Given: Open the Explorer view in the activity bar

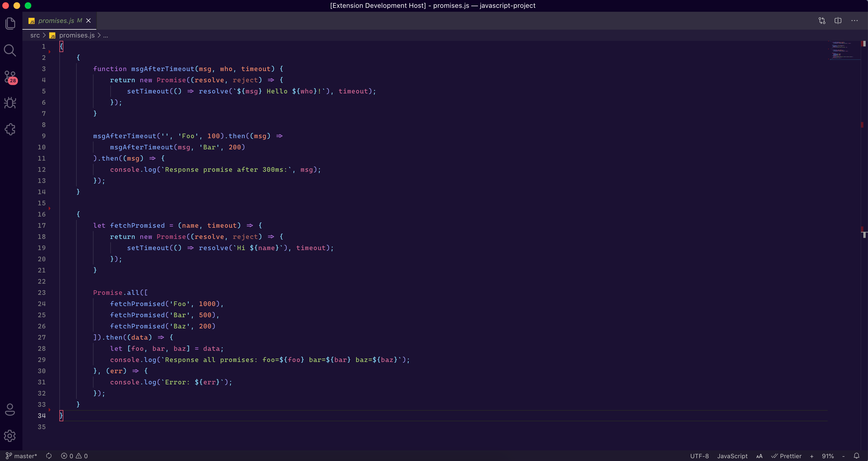Looking at the screenshot, I should [10, 23].
